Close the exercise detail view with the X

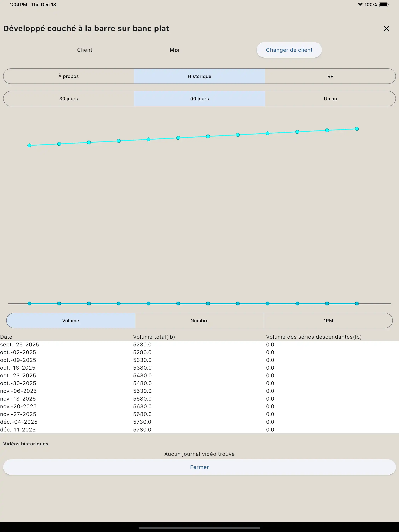[x=386, y=29]
